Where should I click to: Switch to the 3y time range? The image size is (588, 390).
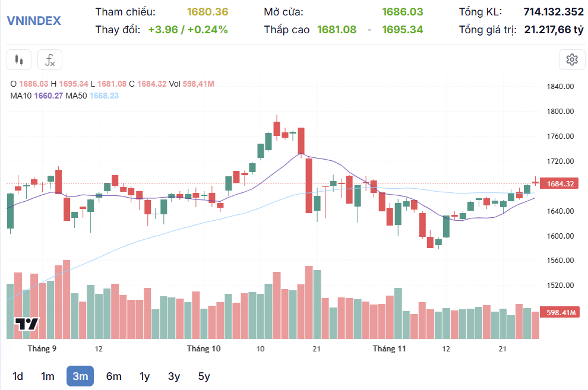click(174, 376)
